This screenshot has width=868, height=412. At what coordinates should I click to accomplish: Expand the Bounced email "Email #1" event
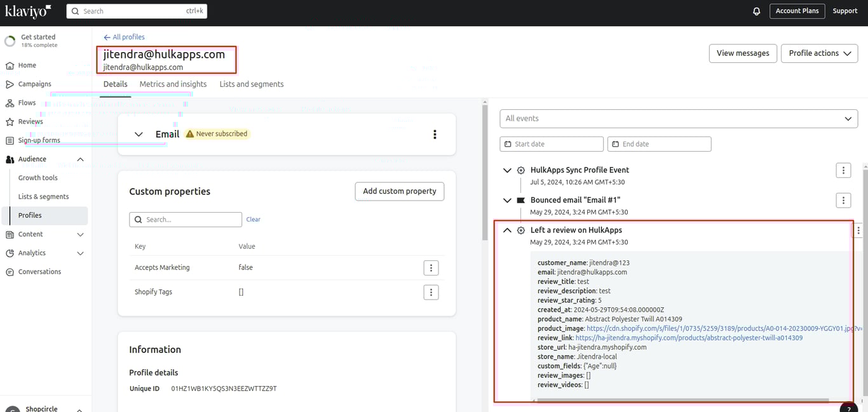(507, 201)
